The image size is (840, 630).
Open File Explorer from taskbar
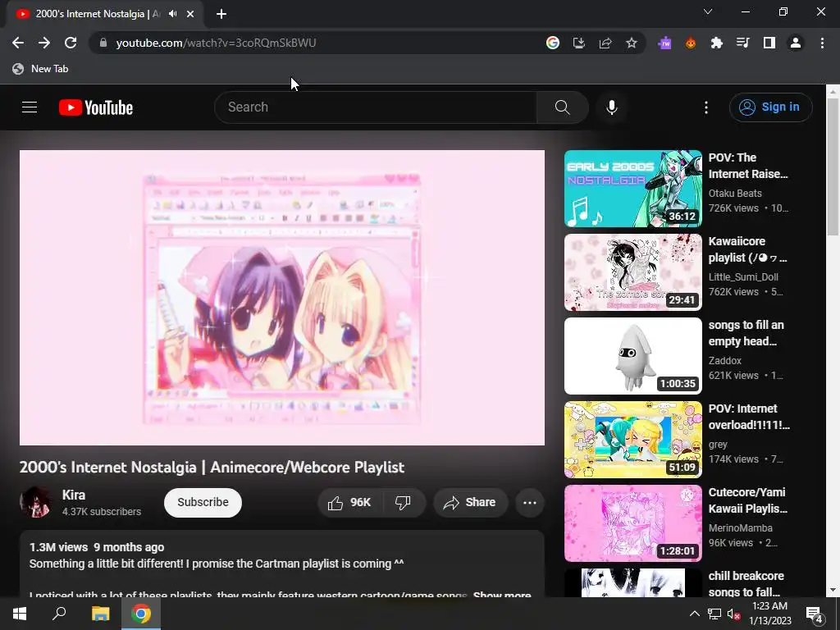pyautogui.click(x=100, y=614)
